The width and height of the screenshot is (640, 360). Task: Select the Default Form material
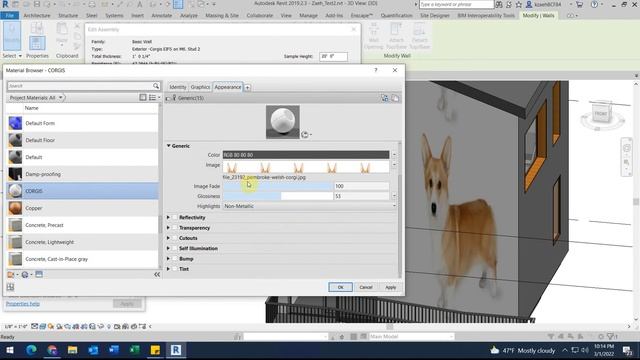click(x=82, y=123)
